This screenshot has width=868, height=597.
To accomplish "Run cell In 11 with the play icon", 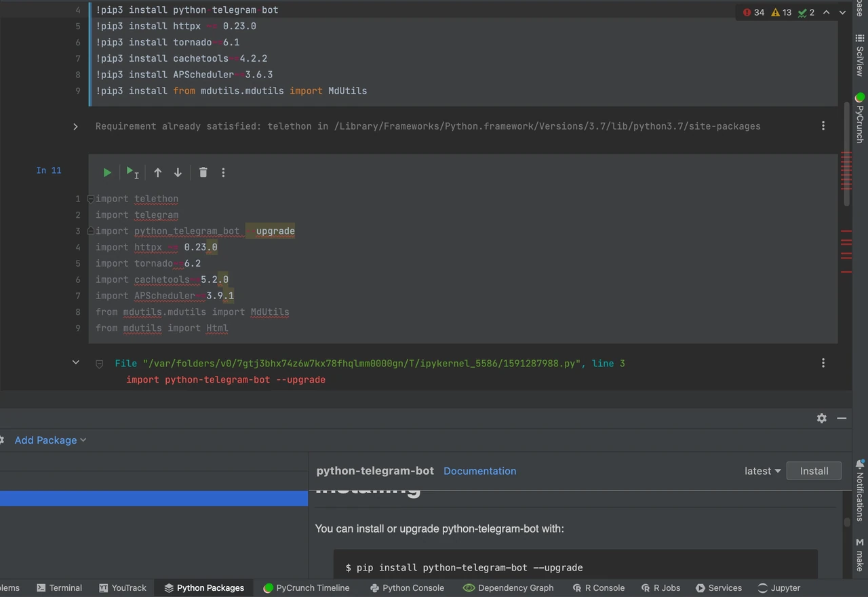I will point(107,173).
